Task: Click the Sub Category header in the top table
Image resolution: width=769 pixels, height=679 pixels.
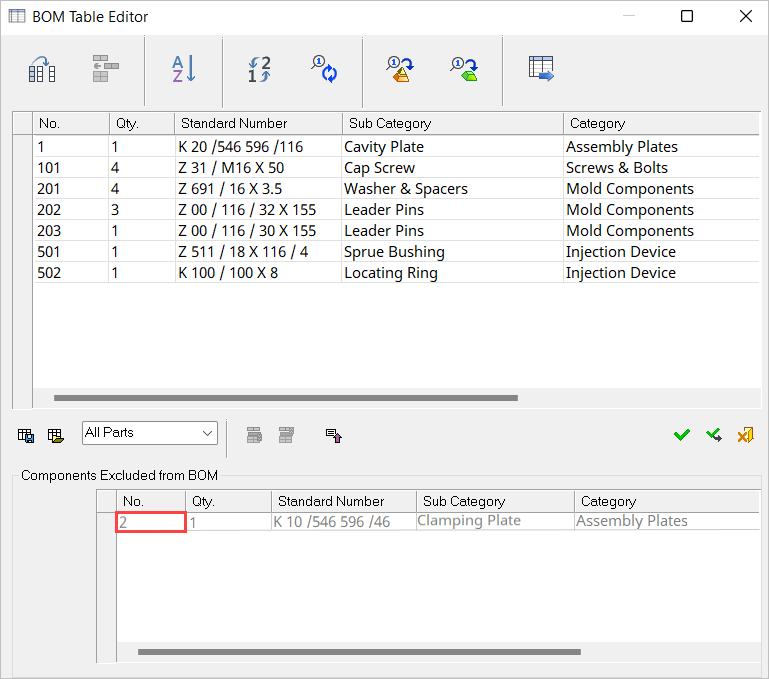Action: coord(450,123)
